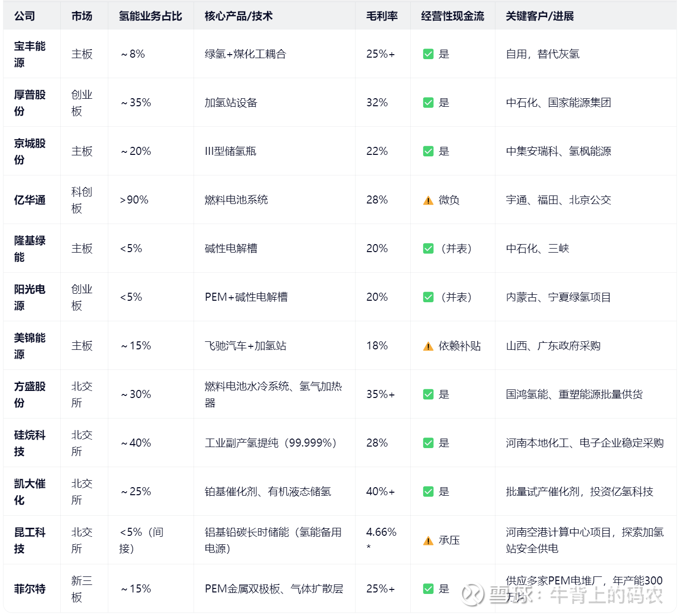This screenshot has width=683, height=616.
Task: Click the green check icon in 菲尔特 row
Action: tap(428, 589)
